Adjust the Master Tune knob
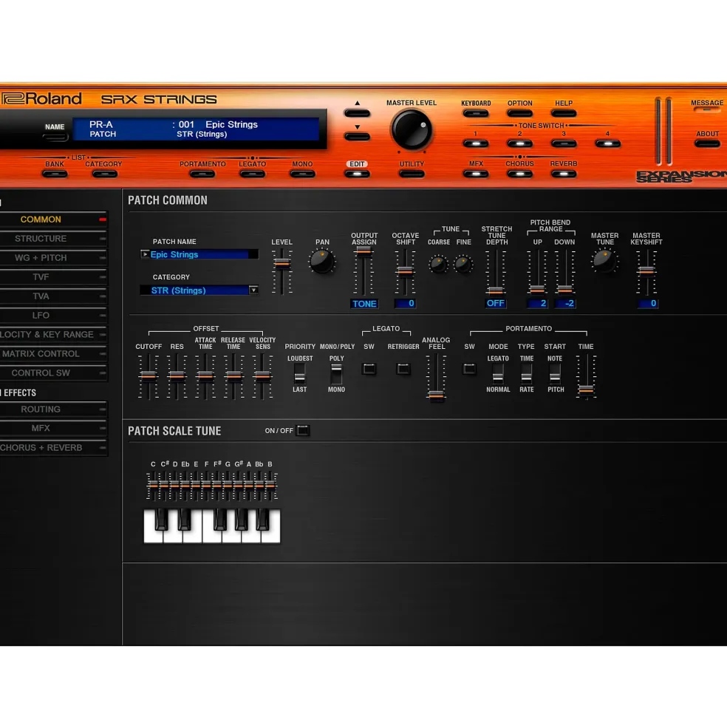Screen dimensions: 727x728 (604, 261)
